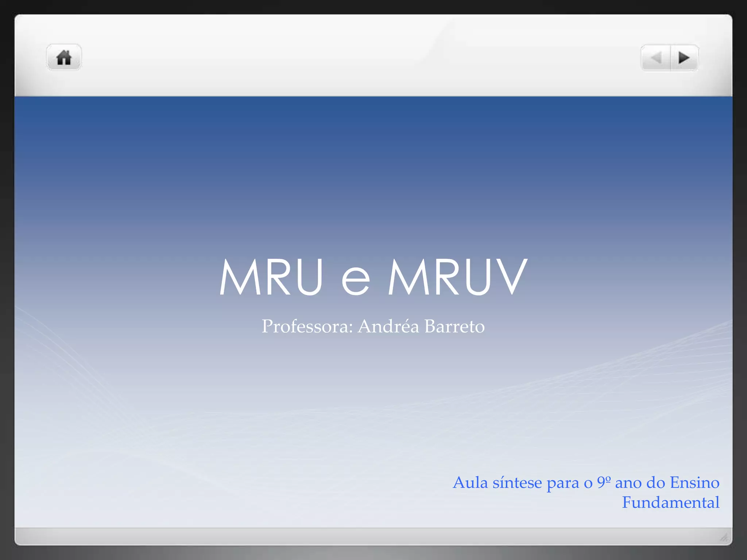Click the surname 'Barreto' in subtitle
Viewport: 747px width, 560px height.
click(x=454, y=326)
